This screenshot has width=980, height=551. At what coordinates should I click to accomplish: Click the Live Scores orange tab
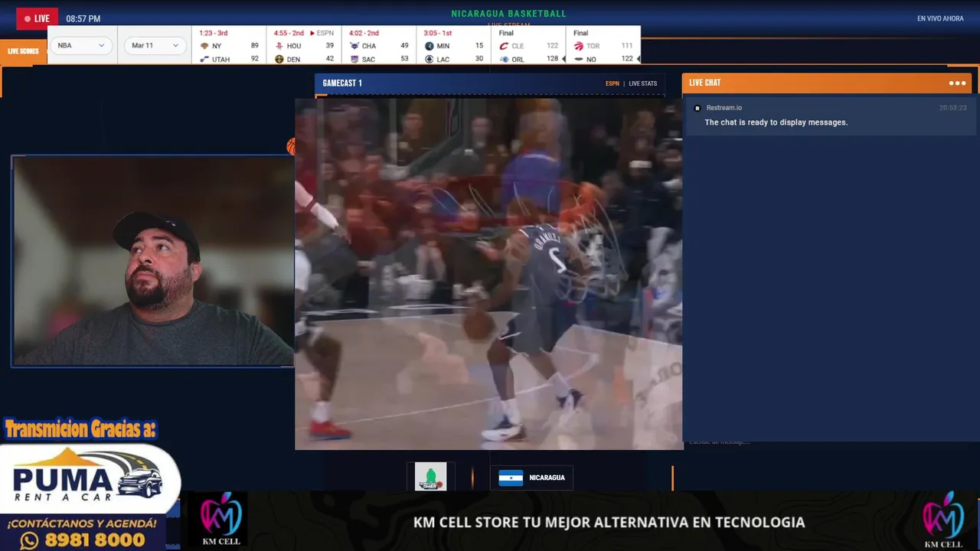pyautogui.click(x=23, y=51)
